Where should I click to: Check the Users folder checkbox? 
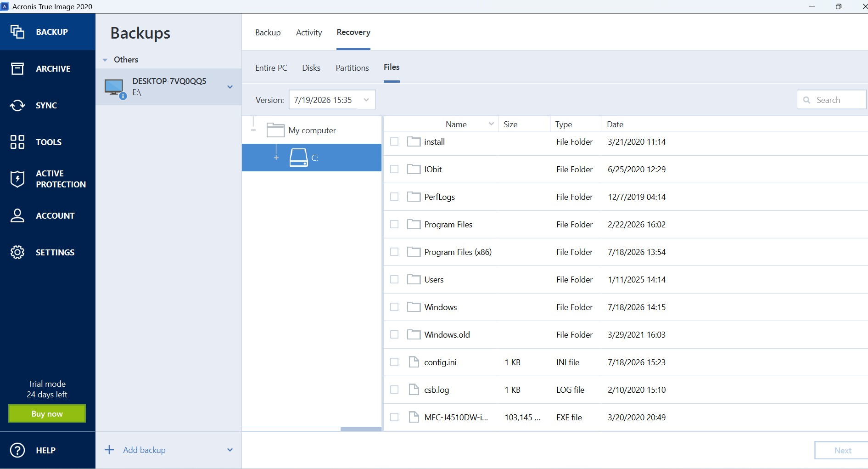coord(394,279)
